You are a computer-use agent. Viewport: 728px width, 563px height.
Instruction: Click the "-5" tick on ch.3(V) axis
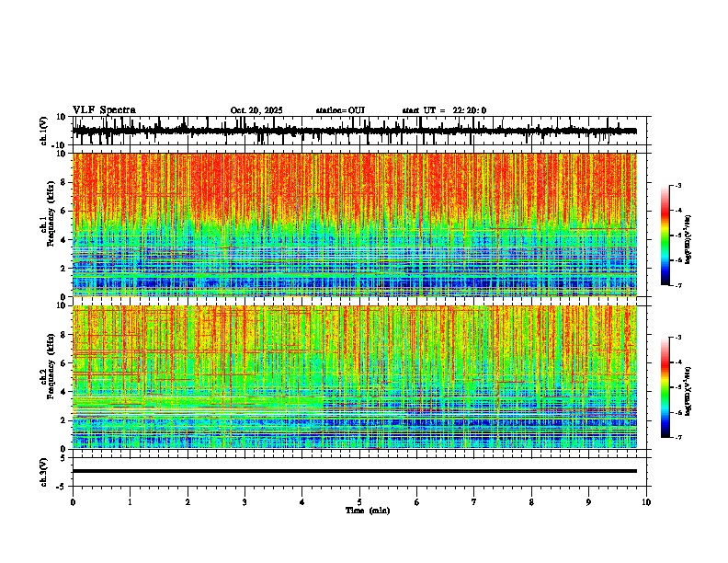pyautogui.click(x=63, y=487)
